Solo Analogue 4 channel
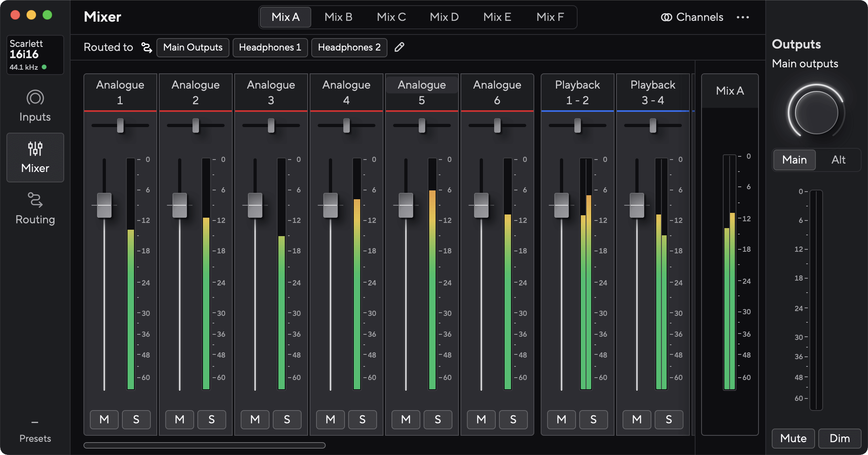This screenshot has height=455, width=868. coord(363,420)
